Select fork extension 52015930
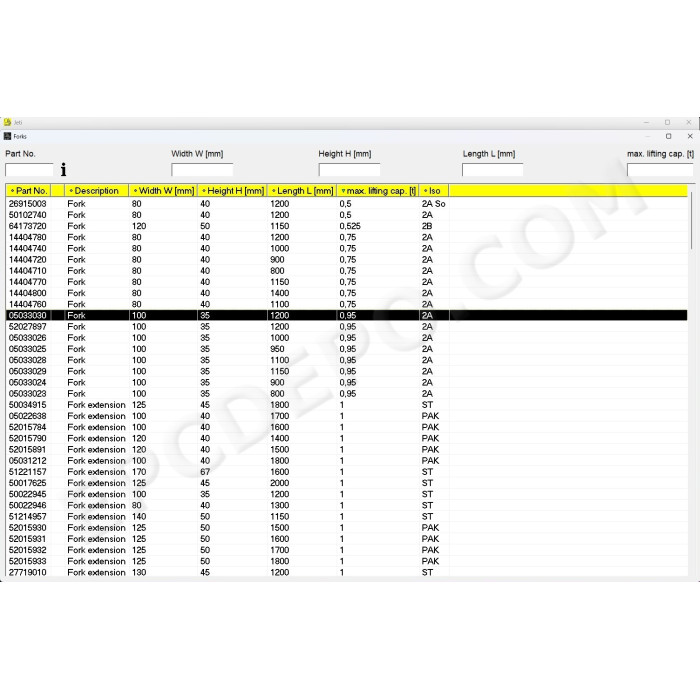 click(28, 527)
